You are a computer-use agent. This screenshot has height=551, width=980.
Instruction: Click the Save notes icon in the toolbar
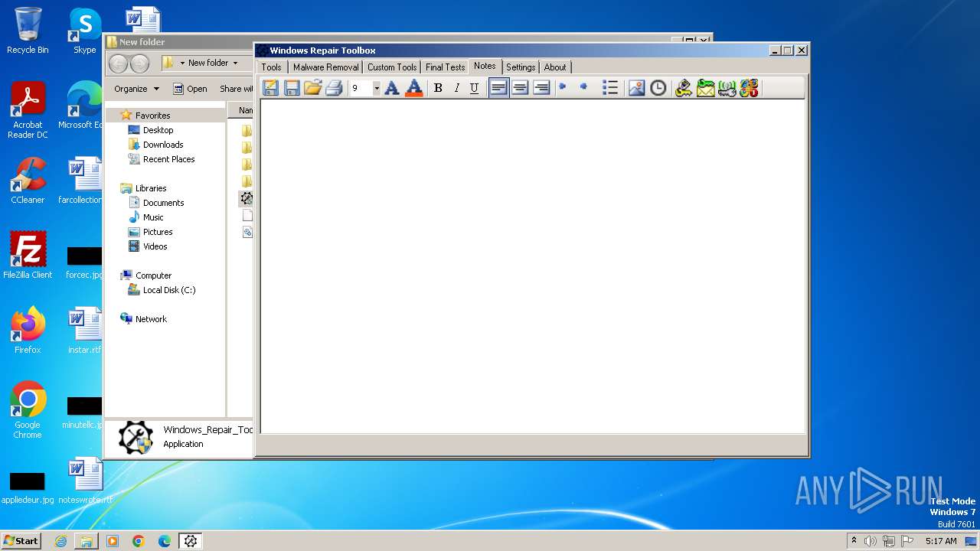tap(270, 88)
